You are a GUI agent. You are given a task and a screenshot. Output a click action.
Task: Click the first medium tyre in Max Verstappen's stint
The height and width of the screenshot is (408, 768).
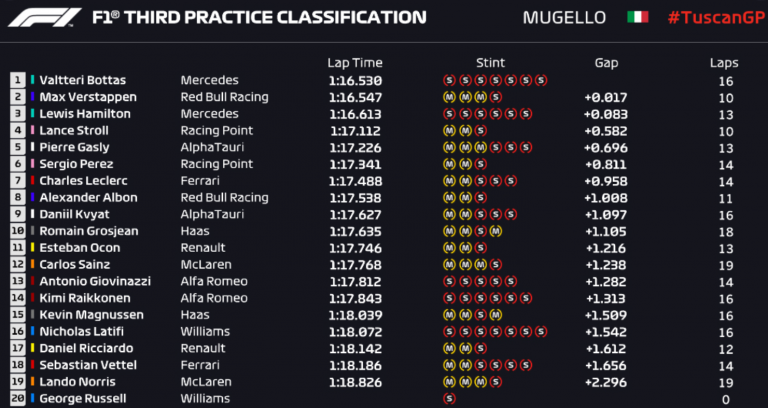tap(447, 97)
